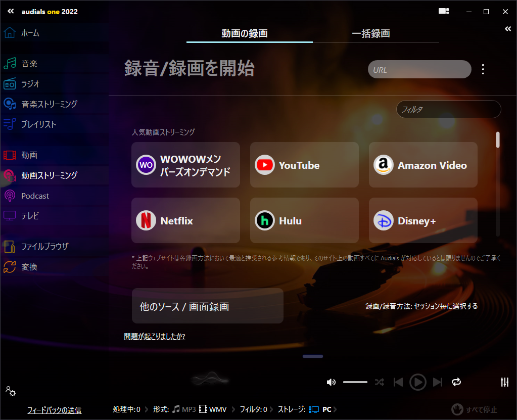The image size is (517, 420).
Task: Open the プレイリスト playlist icon
Action: tap(10, 124)
